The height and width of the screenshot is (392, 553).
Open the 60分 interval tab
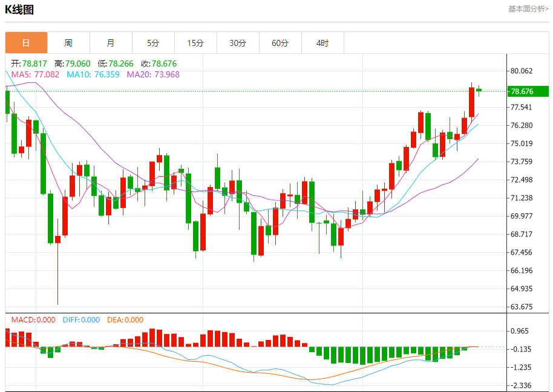[x=280, y=43]
